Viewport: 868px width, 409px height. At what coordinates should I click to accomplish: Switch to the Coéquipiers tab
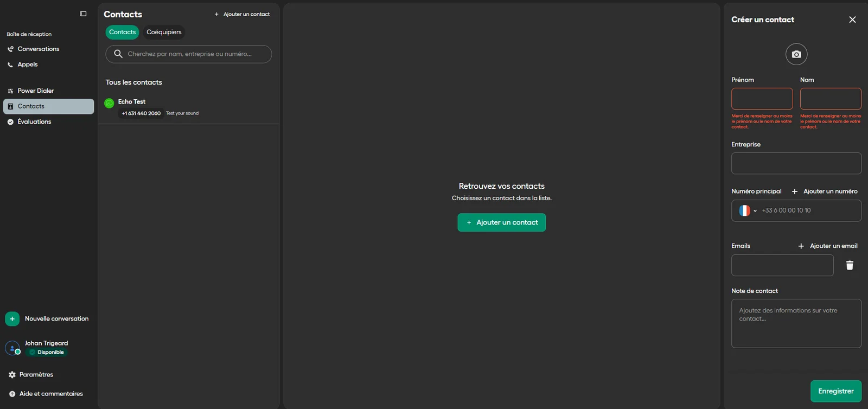point(164,32)
